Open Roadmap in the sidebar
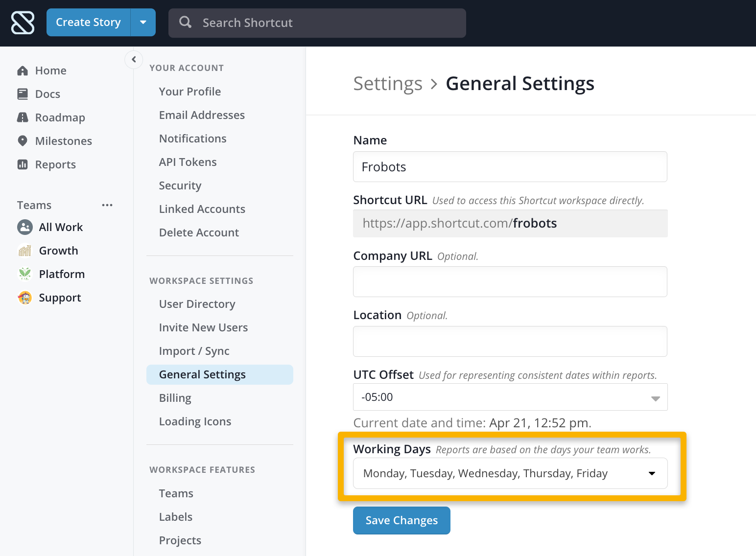756x556 pixels. [x=60, y=117]
